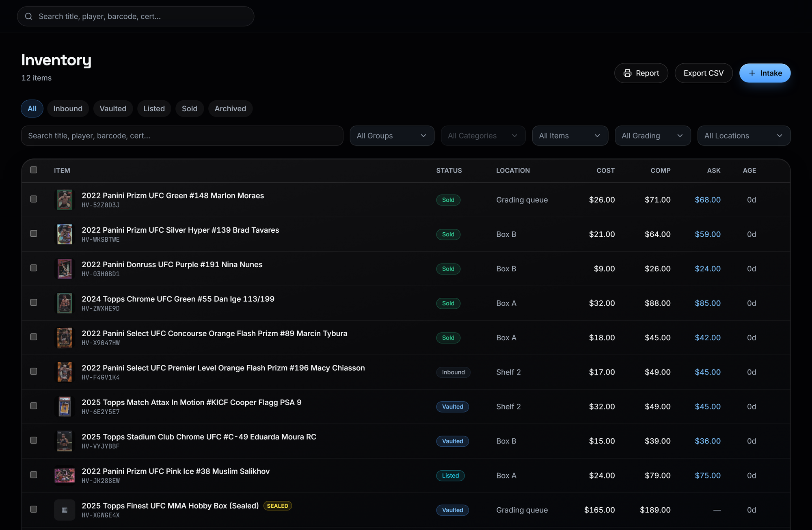The height and width of the screenshot is (530, 812).
Task: Check the Brad Tavares row checkbox
Action: coord(34,234)
